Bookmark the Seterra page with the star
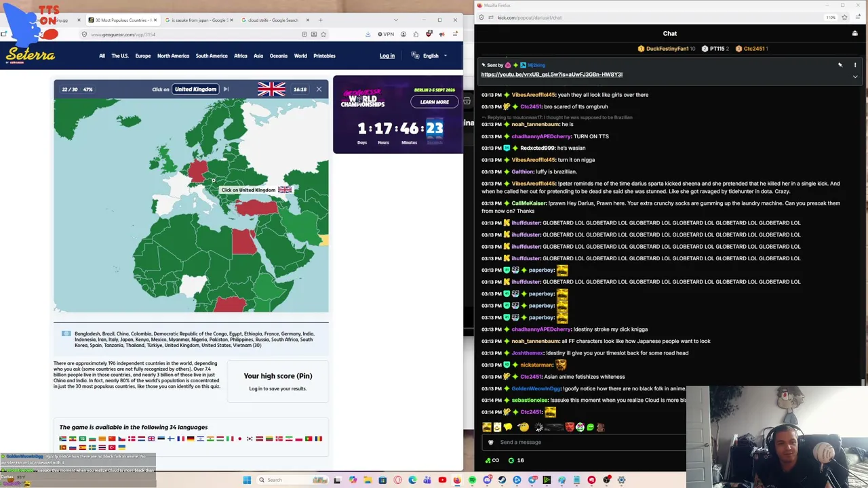The width and height of the screenshot is (868, 488). coord(323,34)
